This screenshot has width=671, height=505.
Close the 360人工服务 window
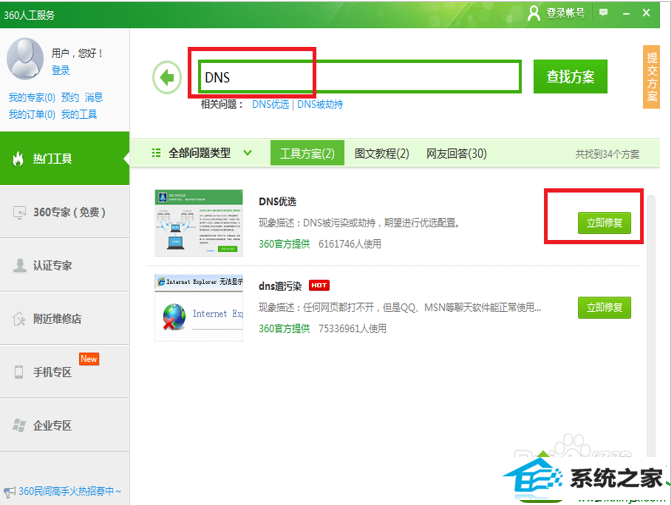point(647,13)
